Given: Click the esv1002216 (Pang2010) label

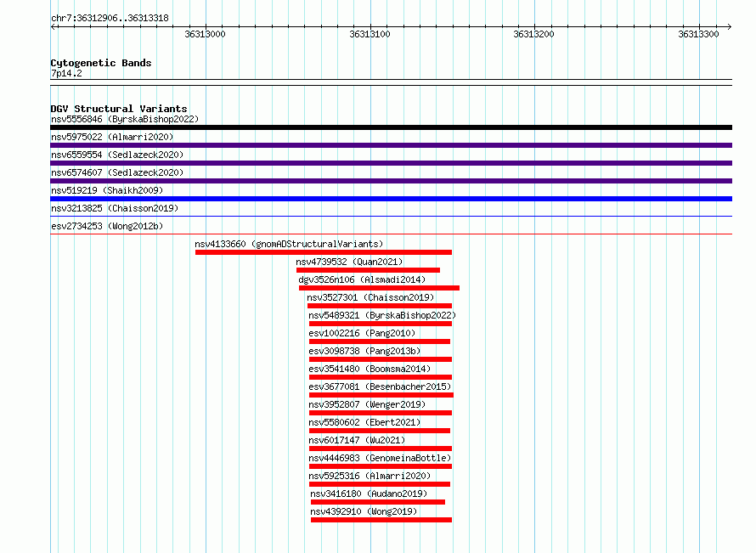Looking at the screenshot, I should [x=362, y=333].
